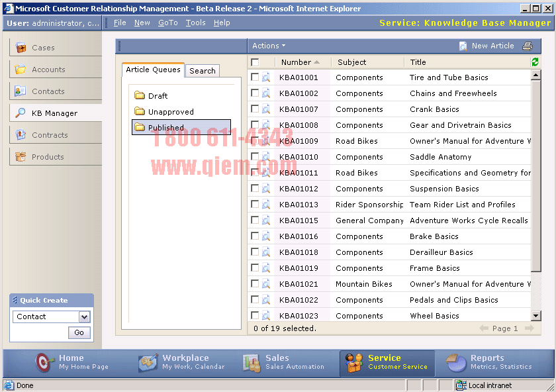
Task: Click the New Article page icon
Action: [463, 46]
